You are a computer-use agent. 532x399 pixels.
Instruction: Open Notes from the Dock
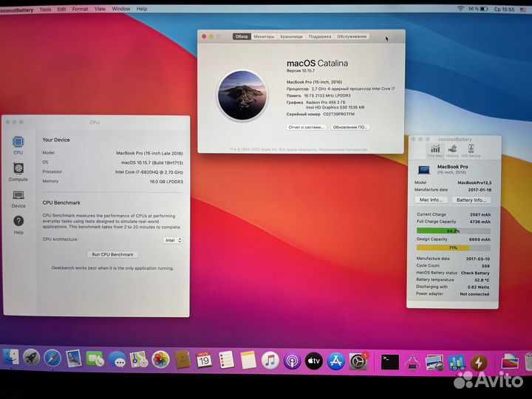pos(248,361)
